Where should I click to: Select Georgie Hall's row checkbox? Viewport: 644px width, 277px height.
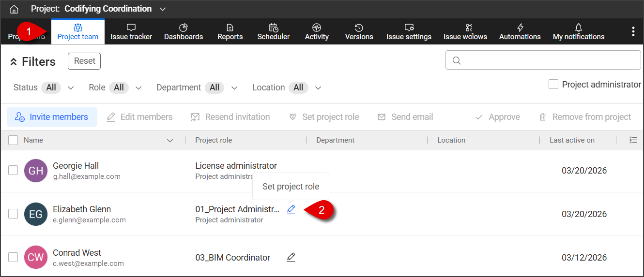[14, 170]
